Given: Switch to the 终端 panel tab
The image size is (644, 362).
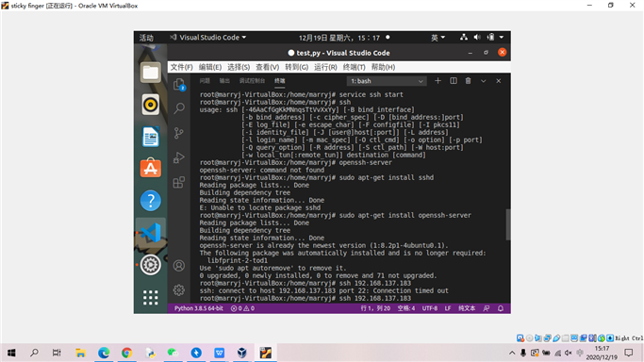Looking at the screenshot, I should pos(280,81).
